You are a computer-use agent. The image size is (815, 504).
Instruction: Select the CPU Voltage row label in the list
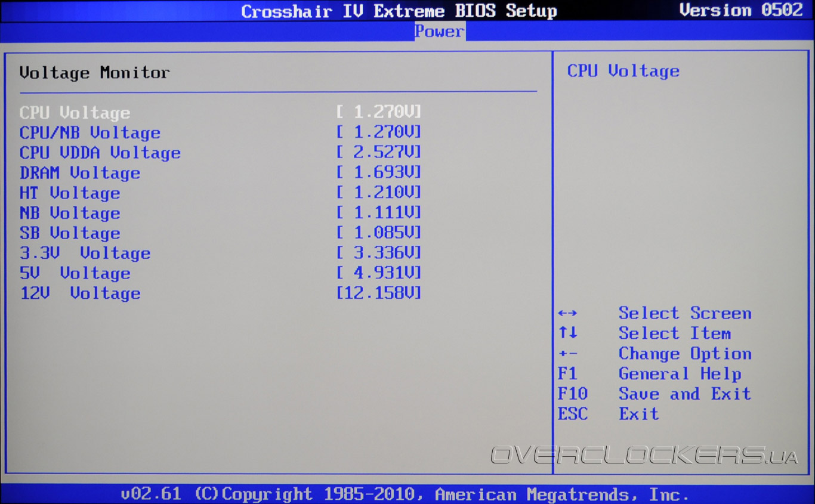75,113
